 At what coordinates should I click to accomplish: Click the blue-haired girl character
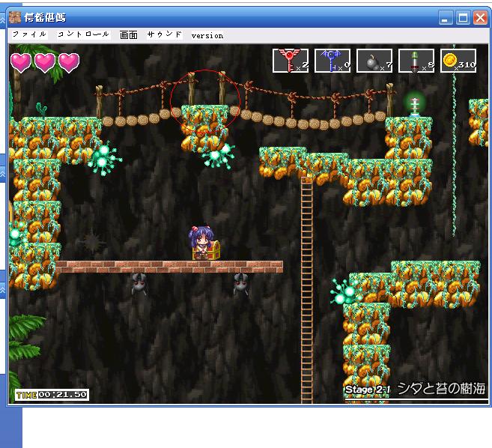coord(201,243)
